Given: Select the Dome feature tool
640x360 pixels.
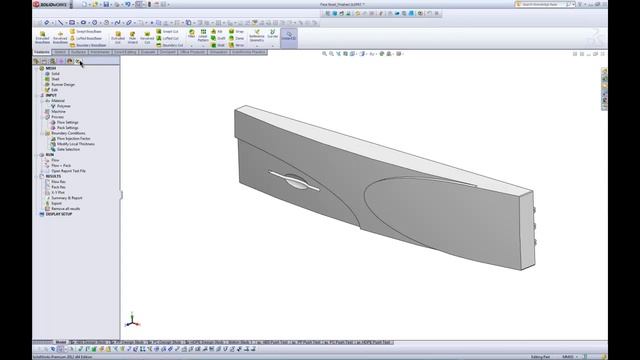Looking at the screenshot, I should 236,38.
